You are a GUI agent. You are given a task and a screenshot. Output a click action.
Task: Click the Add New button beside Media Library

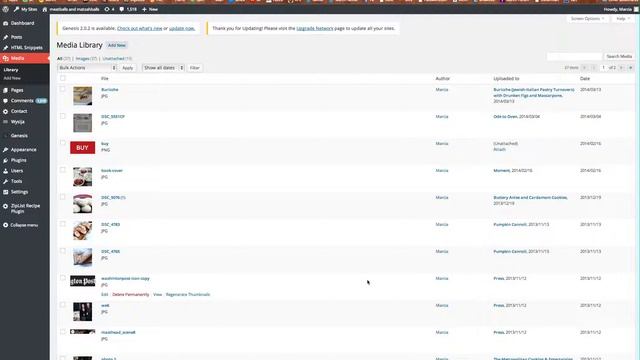point(117,45)
